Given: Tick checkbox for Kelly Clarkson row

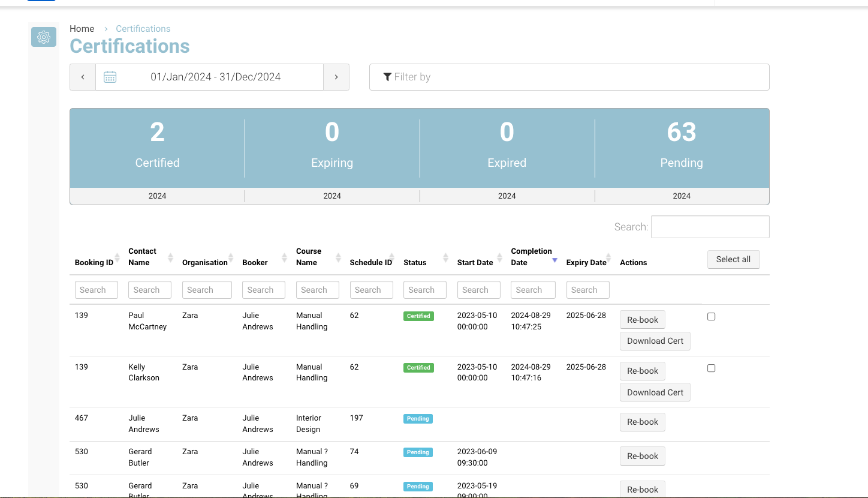Looking at the screenshot, I should coord(711,368).
